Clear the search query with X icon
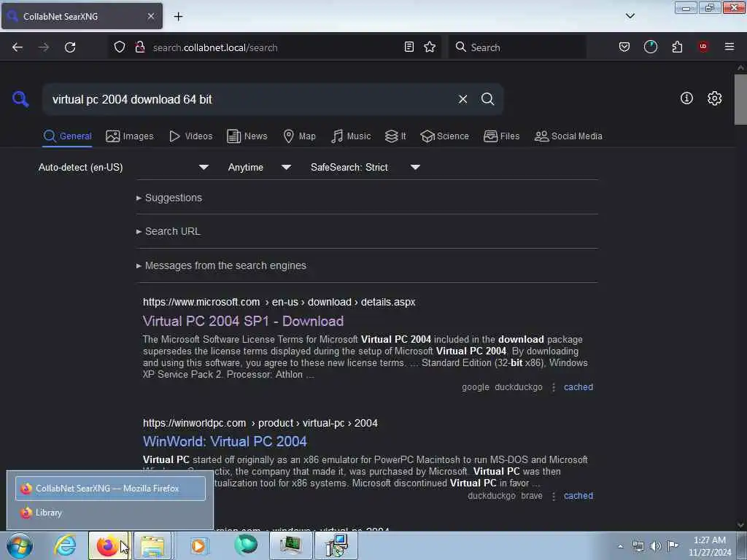 coord(462,99)
